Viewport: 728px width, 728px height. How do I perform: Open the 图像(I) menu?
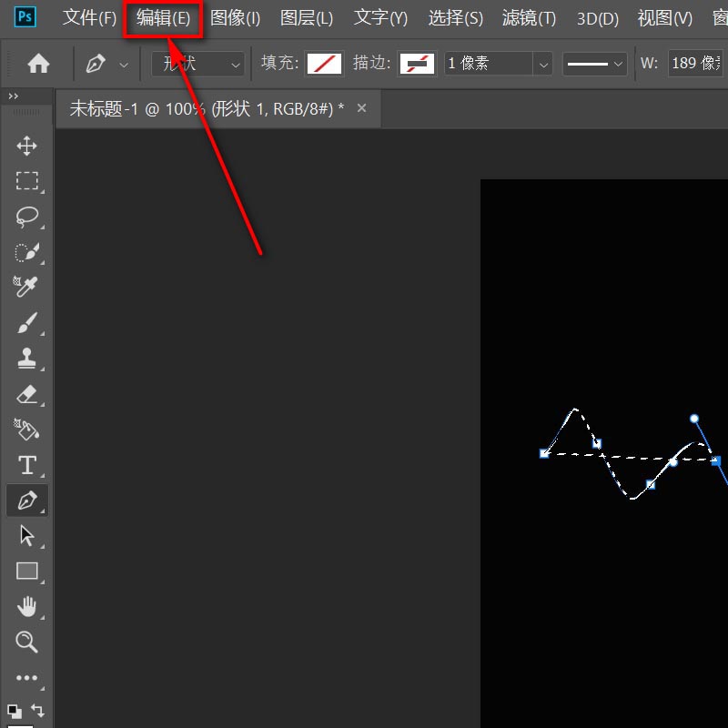235,18
